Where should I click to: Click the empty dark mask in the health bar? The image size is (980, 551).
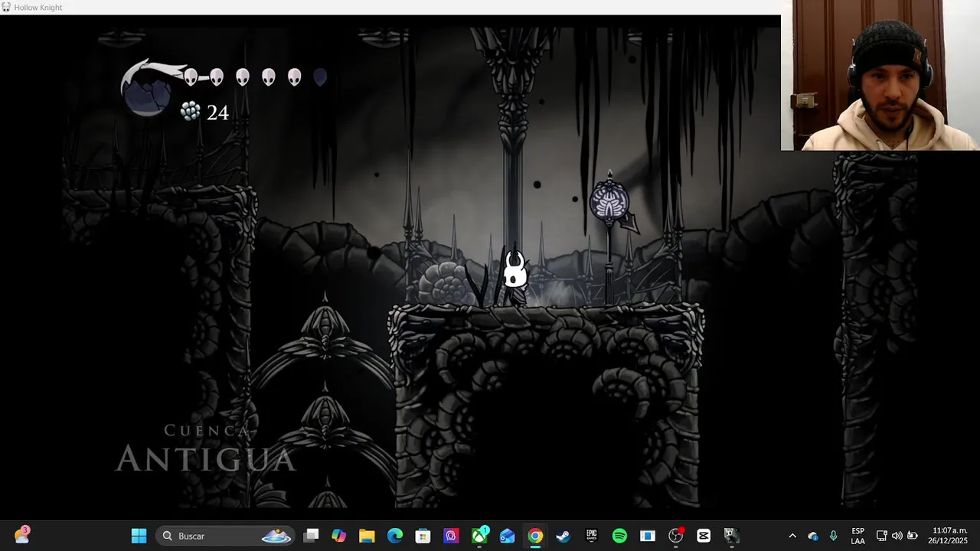click(x=320, y=77)
